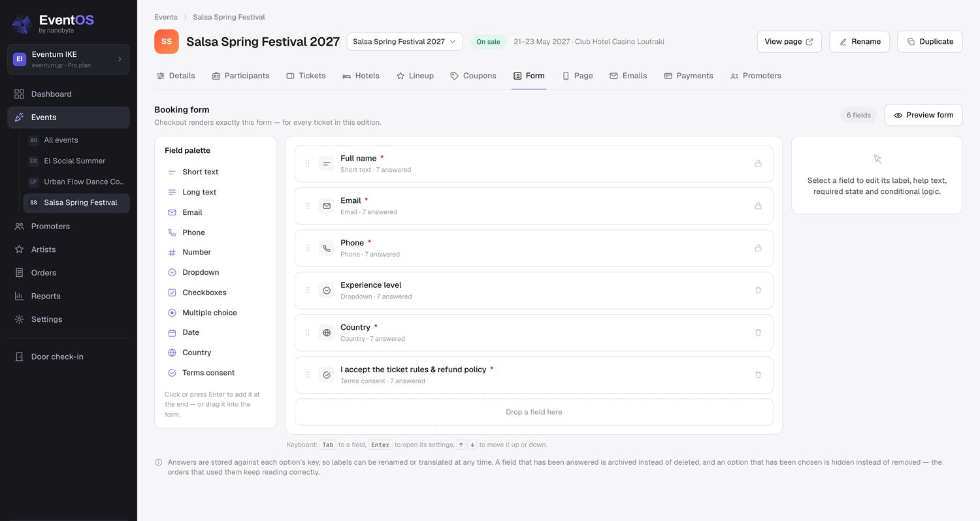Switch to the Hotels tab
Image resolution: width=980 pixels, height=521 pixels.
361,76
